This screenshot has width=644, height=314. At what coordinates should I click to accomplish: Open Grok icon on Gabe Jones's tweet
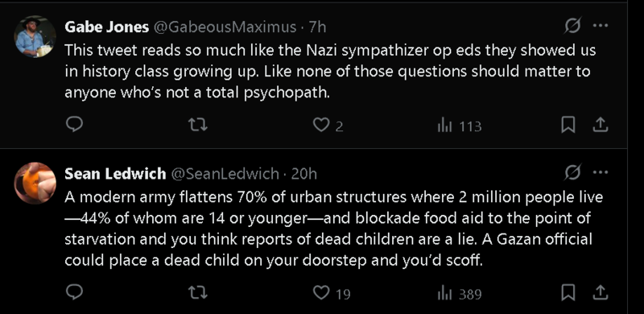click(572, 26)
